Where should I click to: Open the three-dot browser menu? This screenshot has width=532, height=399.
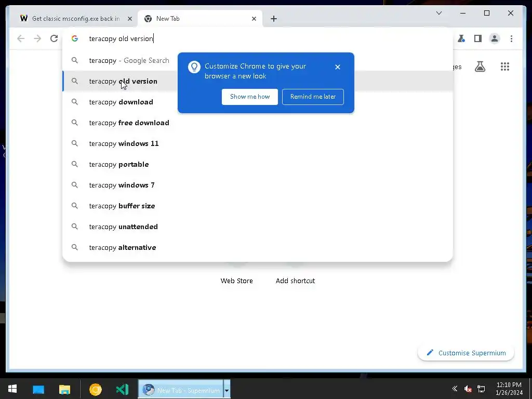coord(511,38)
